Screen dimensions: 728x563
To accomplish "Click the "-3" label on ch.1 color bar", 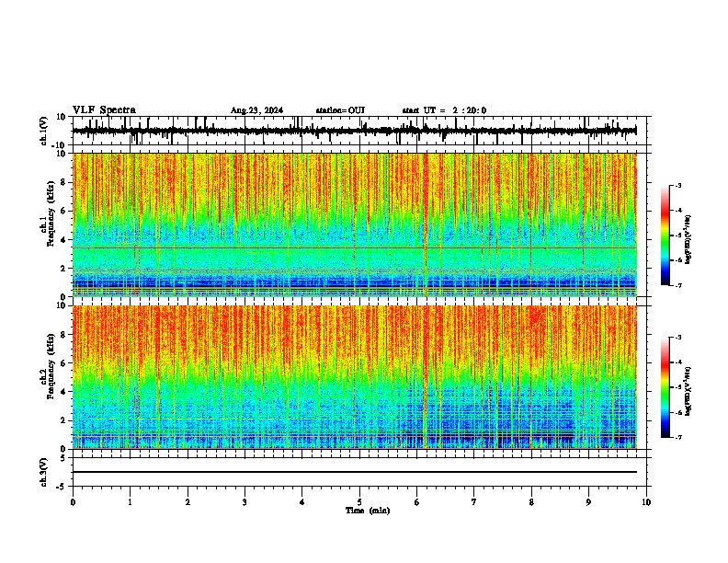I will (x=677, y=185).
